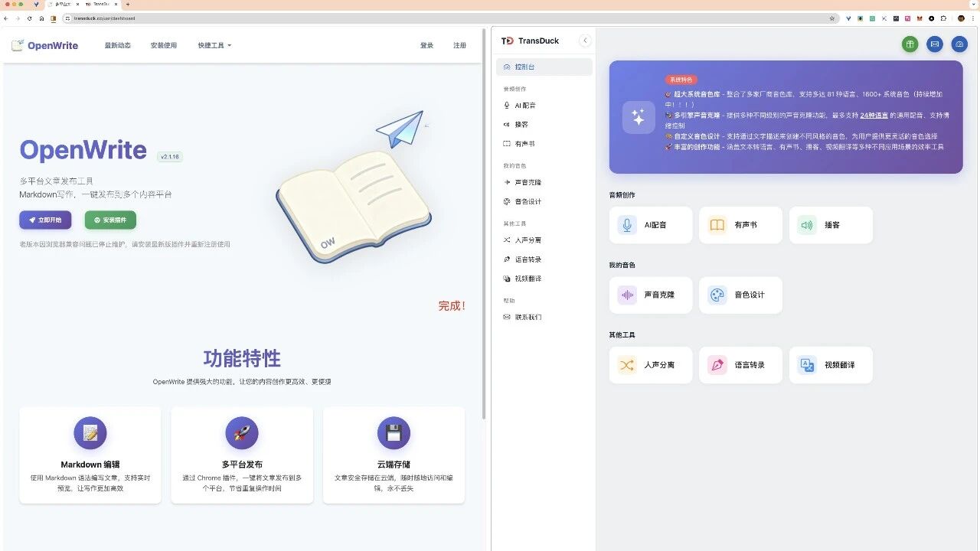
Task: Click the 功能特性 heading
Action: (242, 358)
